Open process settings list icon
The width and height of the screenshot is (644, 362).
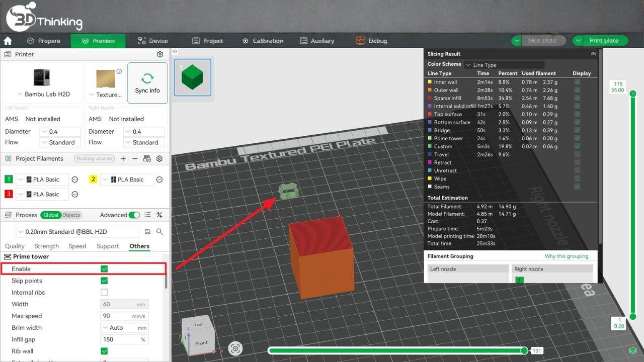(x=147, y=215)
